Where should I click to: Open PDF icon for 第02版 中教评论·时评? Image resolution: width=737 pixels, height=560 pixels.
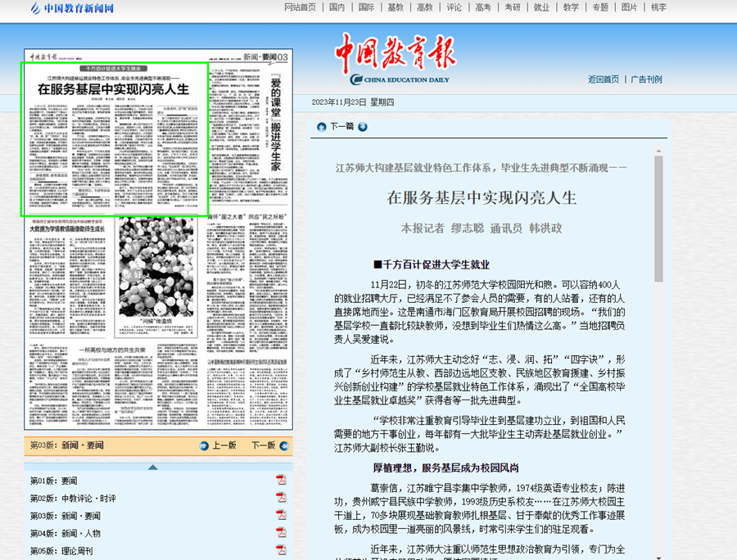[281, 498]
